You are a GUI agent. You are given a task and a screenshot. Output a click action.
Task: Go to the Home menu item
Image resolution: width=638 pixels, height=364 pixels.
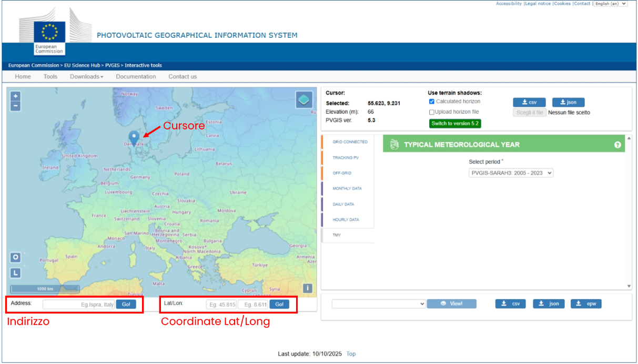[23, 77]
